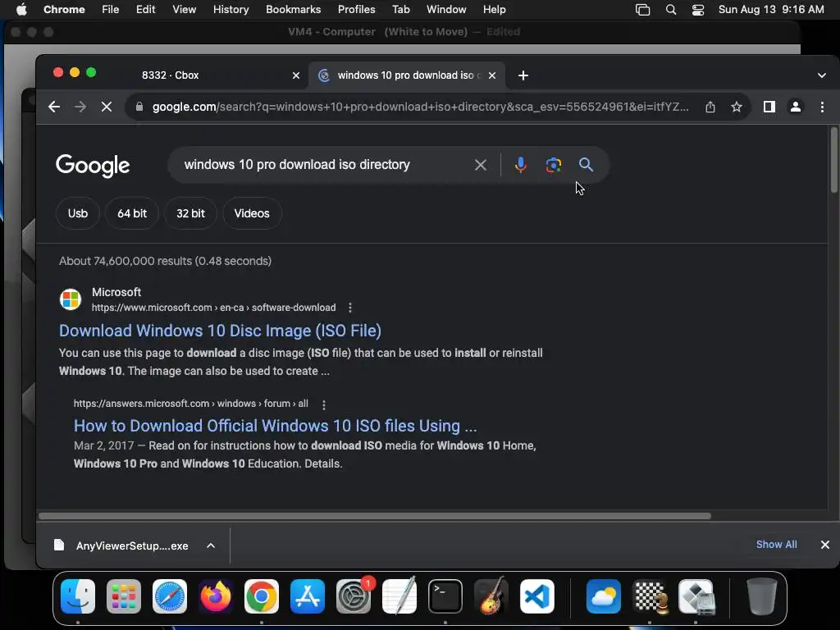Open Finder from the dock
Image resolution: width=840 pixels, height=630 pixels.
(x=78, y=596)
